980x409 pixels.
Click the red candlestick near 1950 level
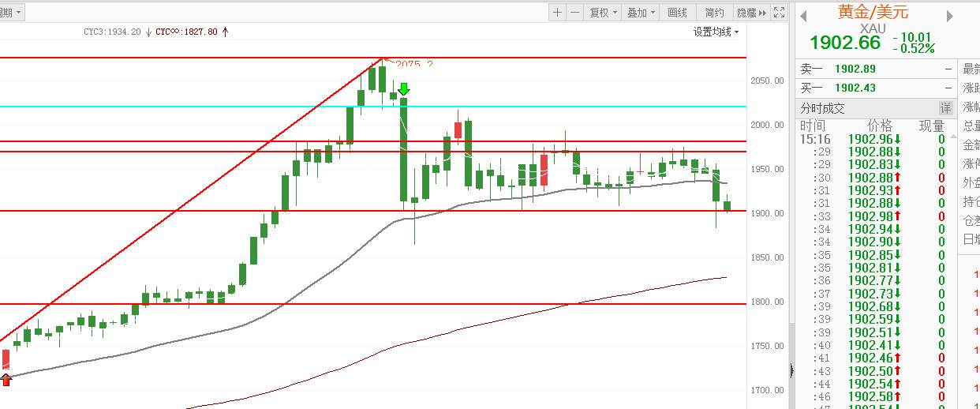[544, 170]
